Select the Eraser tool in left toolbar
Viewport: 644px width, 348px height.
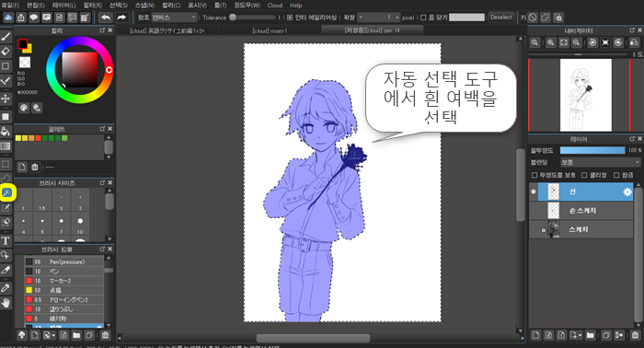[6, 51]
